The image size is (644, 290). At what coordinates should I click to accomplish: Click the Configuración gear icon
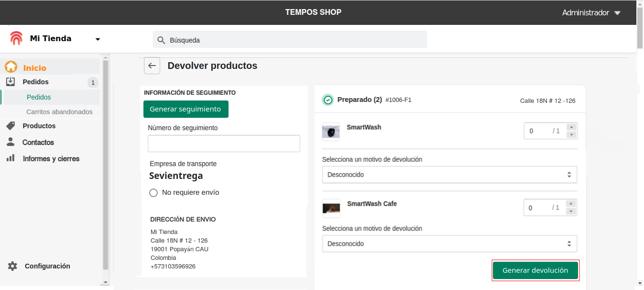[x=12, y=266]
